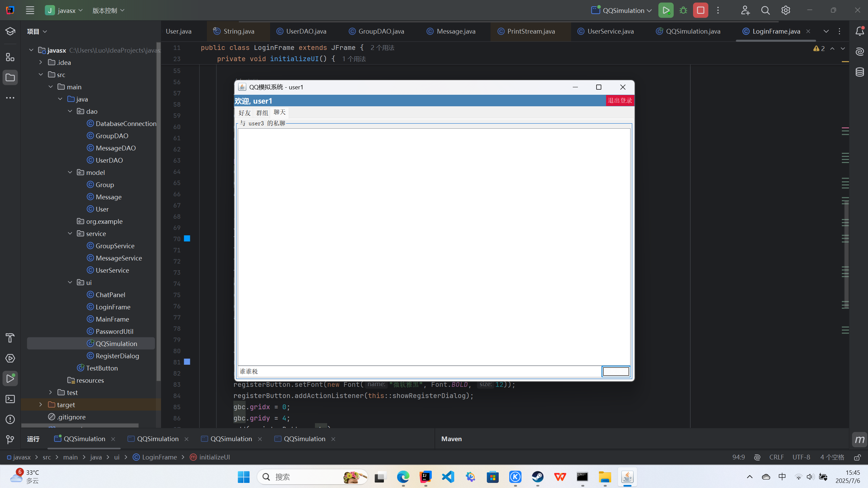Click the Debug bug icon

[683, 10]
